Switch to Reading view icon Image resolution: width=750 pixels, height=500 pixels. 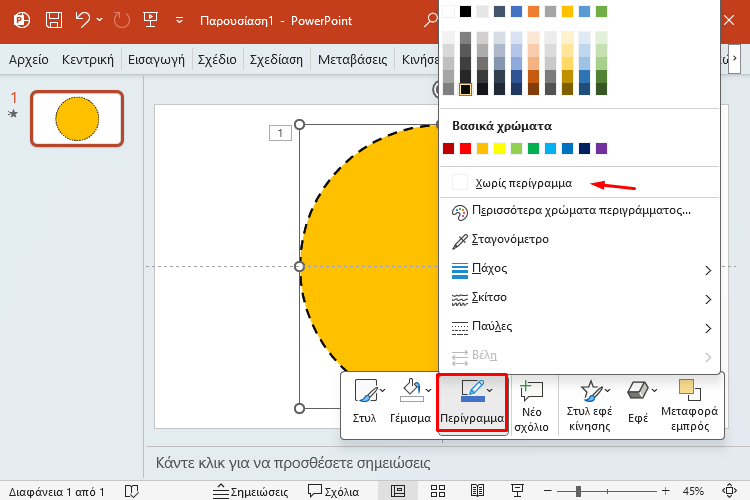pos(477,491)
